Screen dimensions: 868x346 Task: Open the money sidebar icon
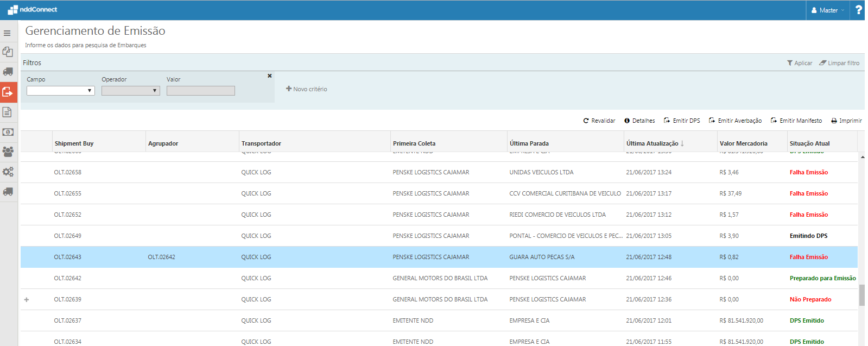pos(8,132)
